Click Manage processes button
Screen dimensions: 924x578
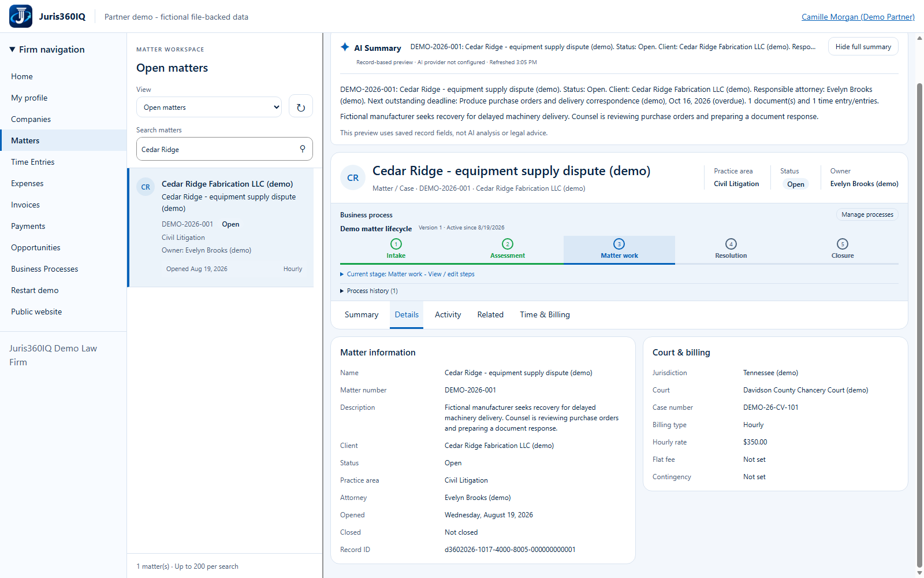click(867, 214)
